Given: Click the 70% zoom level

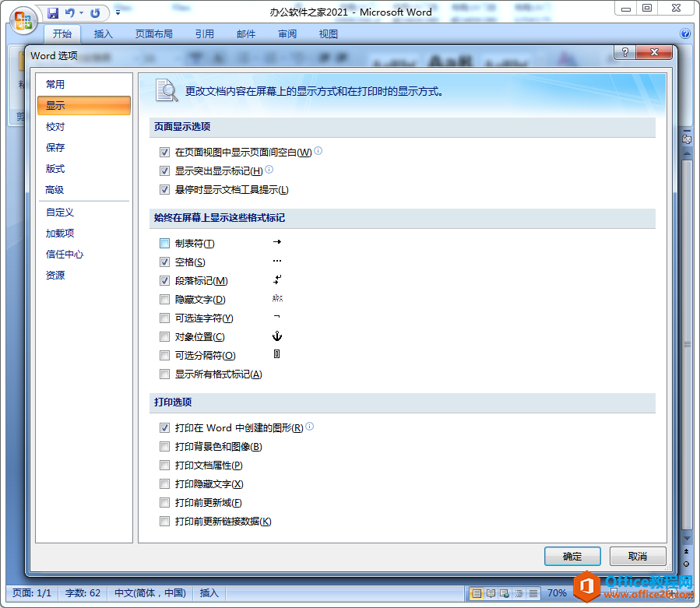Looking at the screenshot, I should [x=557, y=593].
